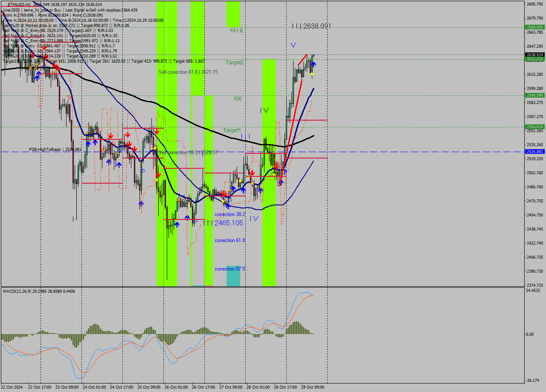
Task: Click the 2502.765 price axis value
Action: pos(534,173)
